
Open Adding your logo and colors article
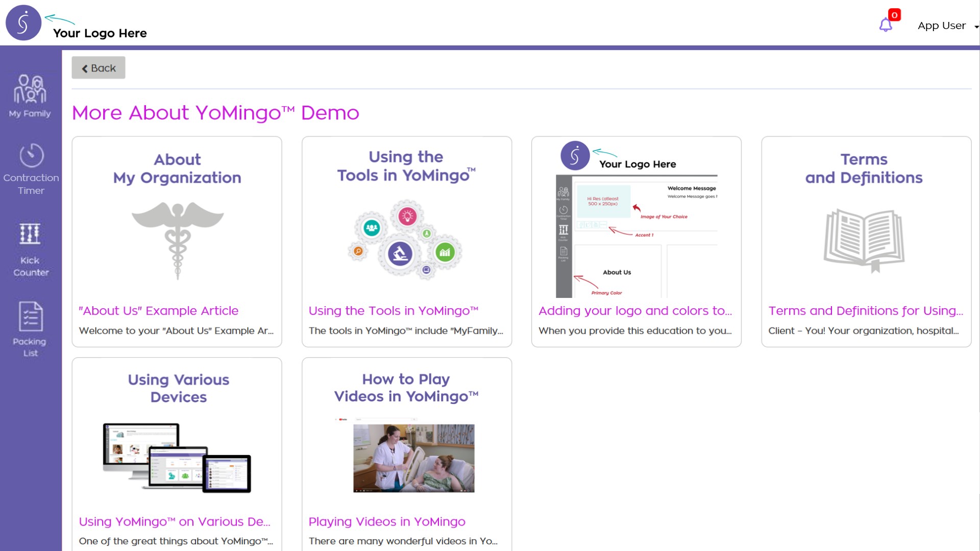(635, 311)
